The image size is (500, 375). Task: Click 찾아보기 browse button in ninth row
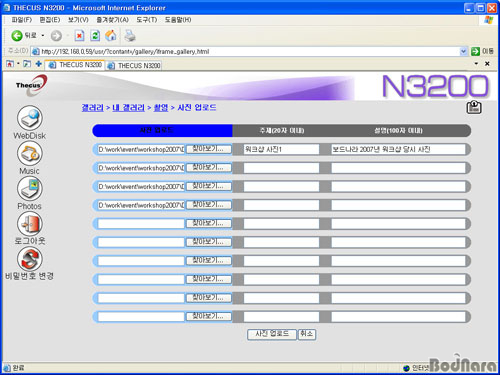coord(208,298)
